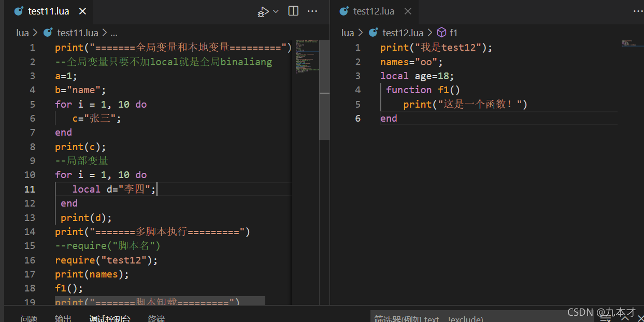Open the 终端 panel tab
This screenshot has height=322, width=644.
[x=156, y=318]
